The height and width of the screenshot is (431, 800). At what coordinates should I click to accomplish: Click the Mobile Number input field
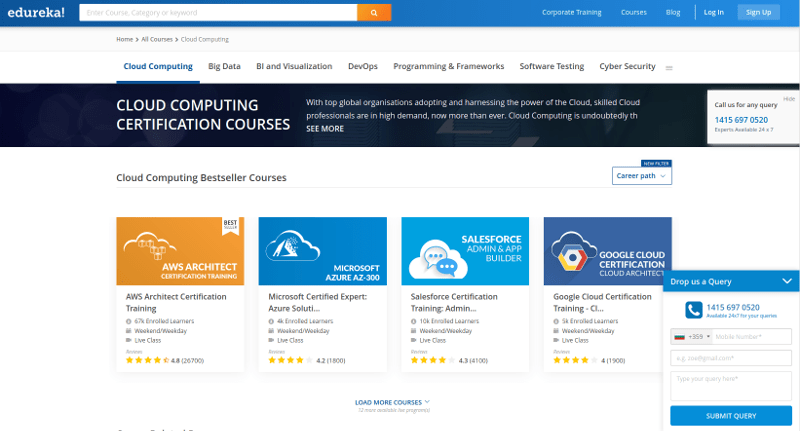751,337
